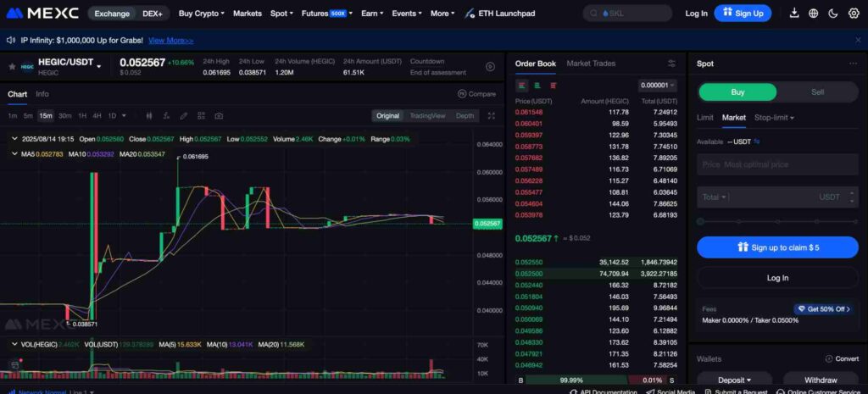
Task: Expand the Spot menu in the navigation
Action: [x=281, y=14]
